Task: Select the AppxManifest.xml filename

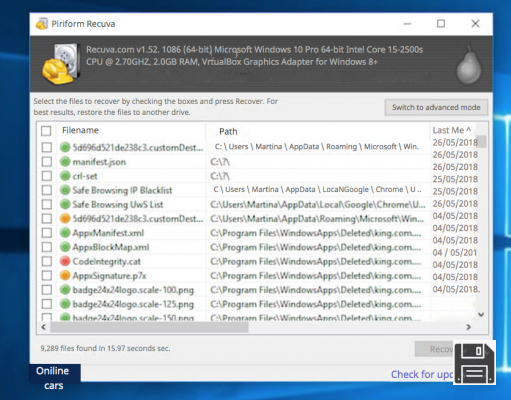Action: point(108,233)
